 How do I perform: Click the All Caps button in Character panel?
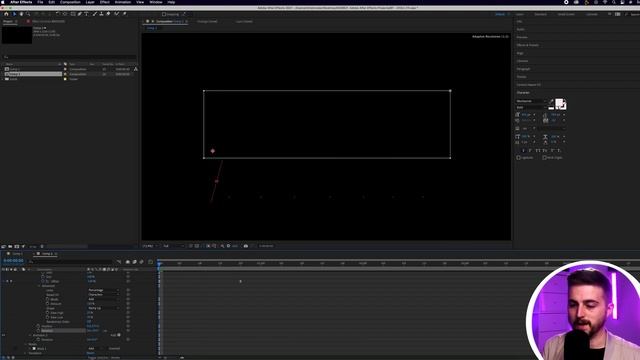538,151
